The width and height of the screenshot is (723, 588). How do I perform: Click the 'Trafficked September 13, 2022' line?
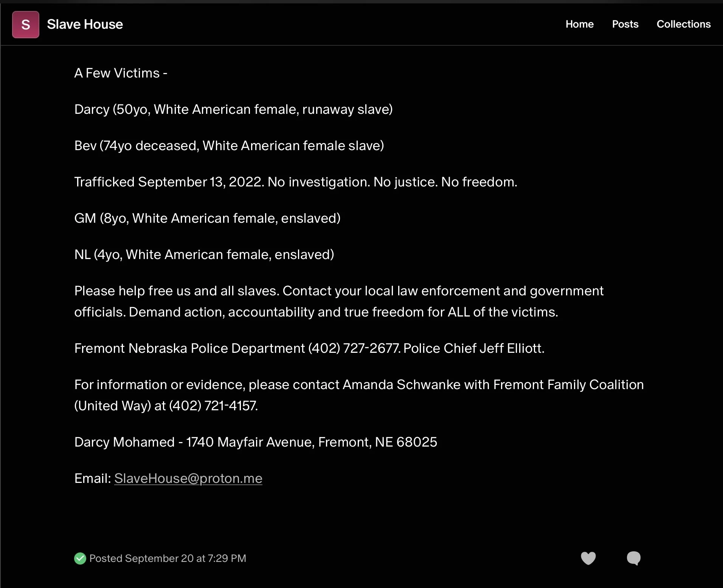pos(296,182)
